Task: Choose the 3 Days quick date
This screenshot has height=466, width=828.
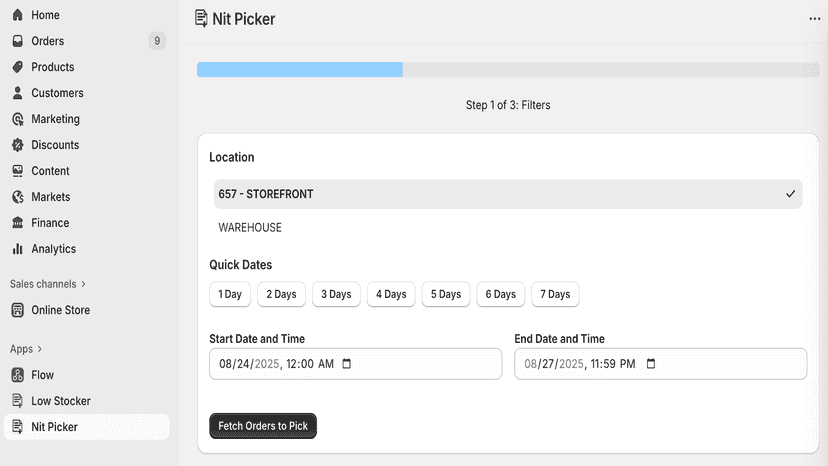Action: (336, 294)
